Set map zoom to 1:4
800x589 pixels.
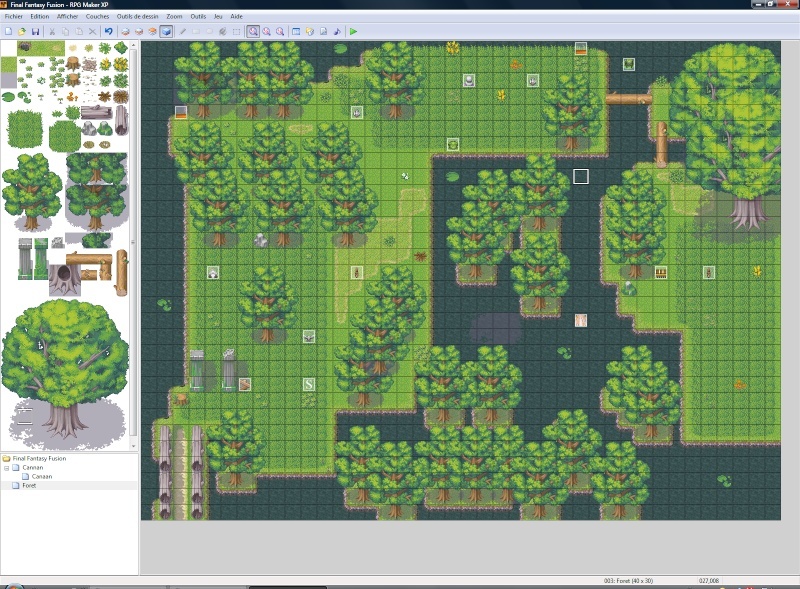coord(280,32)
